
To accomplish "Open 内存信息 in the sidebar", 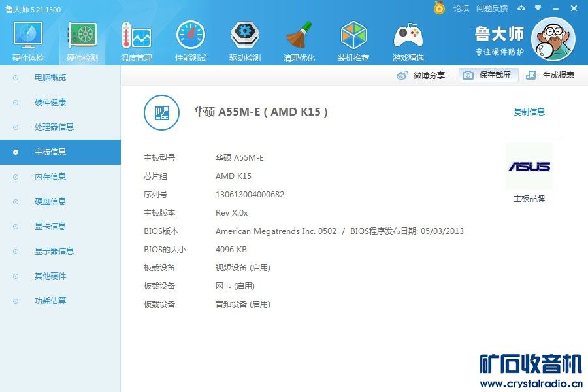I will tap(50, 176).
